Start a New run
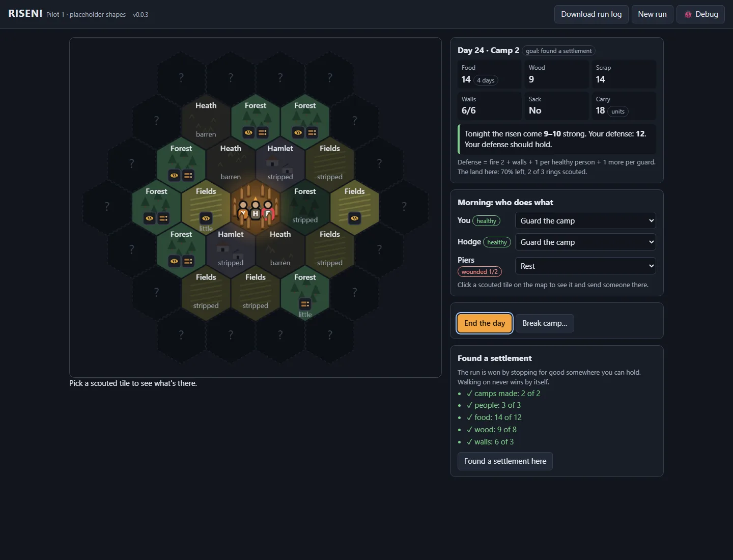Image resolution: width=733 pixels, height=560 pixels. tap(652, 14)
